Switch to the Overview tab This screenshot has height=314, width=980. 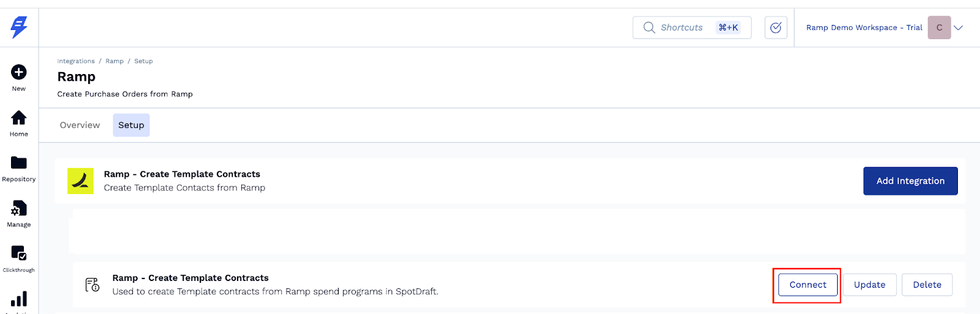coord(80,125)
